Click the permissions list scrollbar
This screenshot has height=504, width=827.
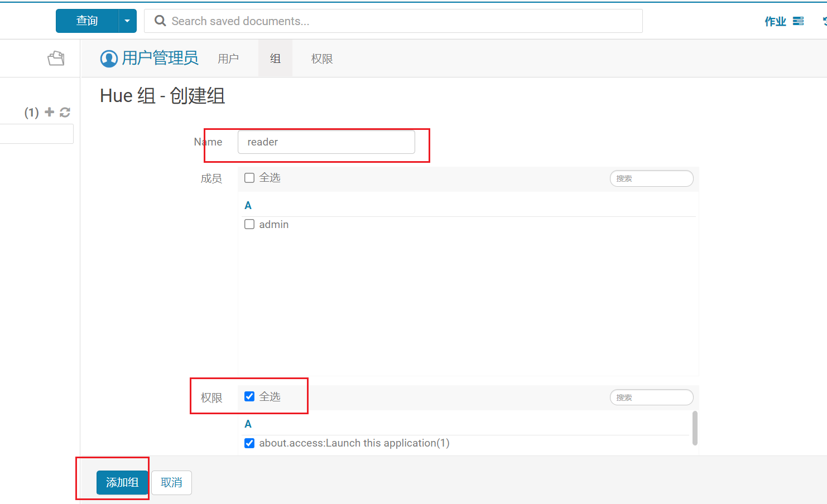695,428
